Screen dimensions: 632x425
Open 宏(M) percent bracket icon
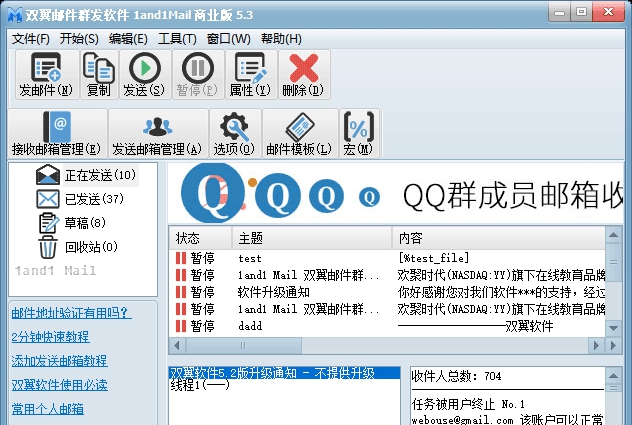pyautogui.click(x=359, y=127)
